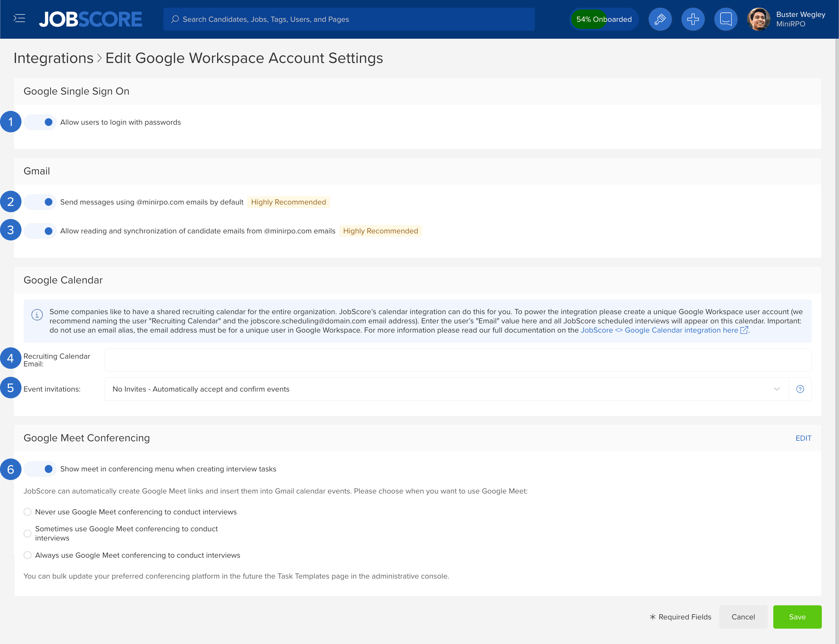The image size is (839, 644).
Task: Click EDIT in Google Meet Conferencing
Action: tap(803, 438)
